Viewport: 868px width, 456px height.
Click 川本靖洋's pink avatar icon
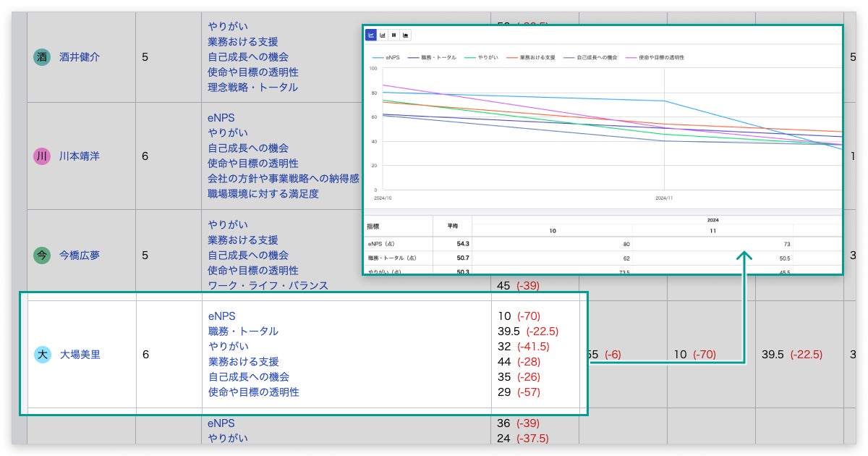tap(42, 156)
